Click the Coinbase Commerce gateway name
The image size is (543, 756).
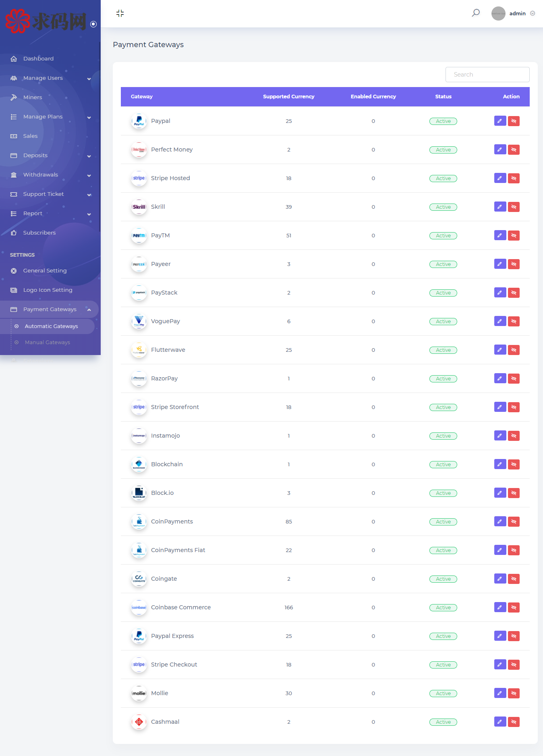181,607
